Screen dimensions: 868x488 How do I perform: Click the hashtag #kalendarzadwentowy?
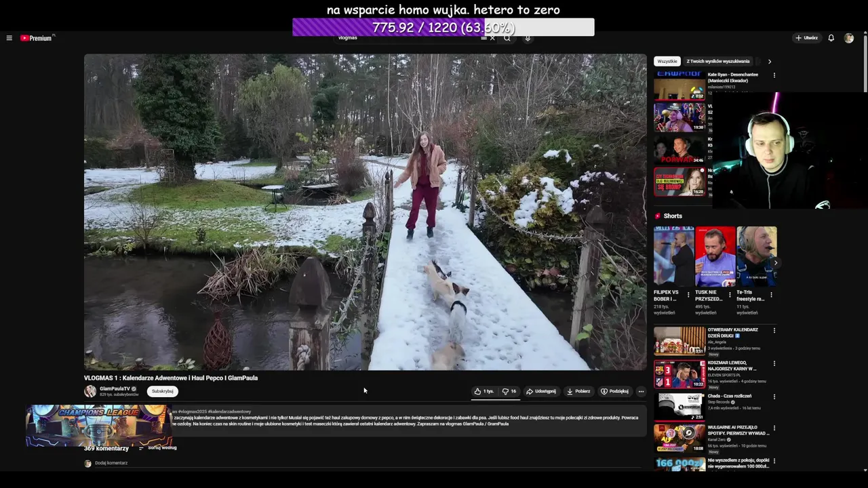click(x=231, y=411)
